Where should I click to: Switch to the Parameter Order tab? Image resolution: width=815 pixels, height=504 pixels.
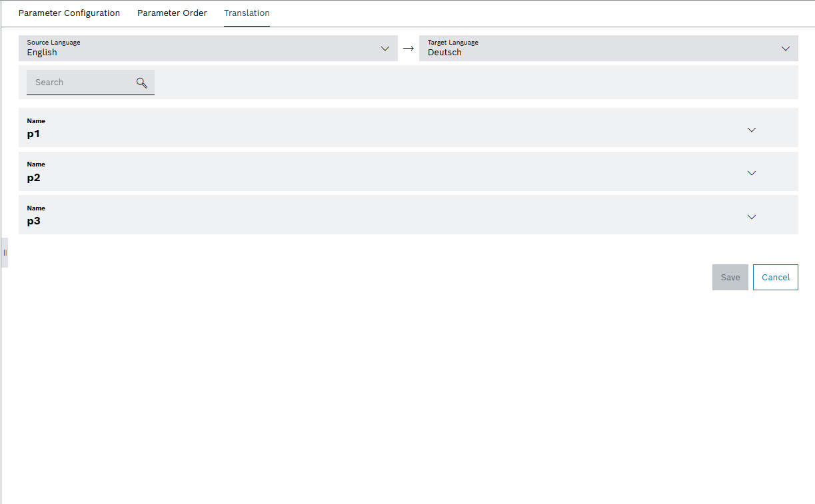click(x=172, y=13)
